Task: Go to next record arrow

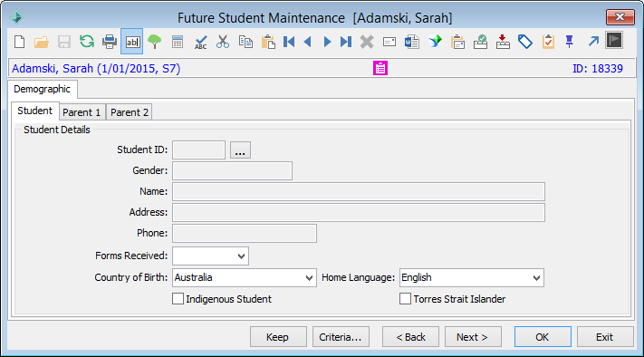Action: click(327, 42)
